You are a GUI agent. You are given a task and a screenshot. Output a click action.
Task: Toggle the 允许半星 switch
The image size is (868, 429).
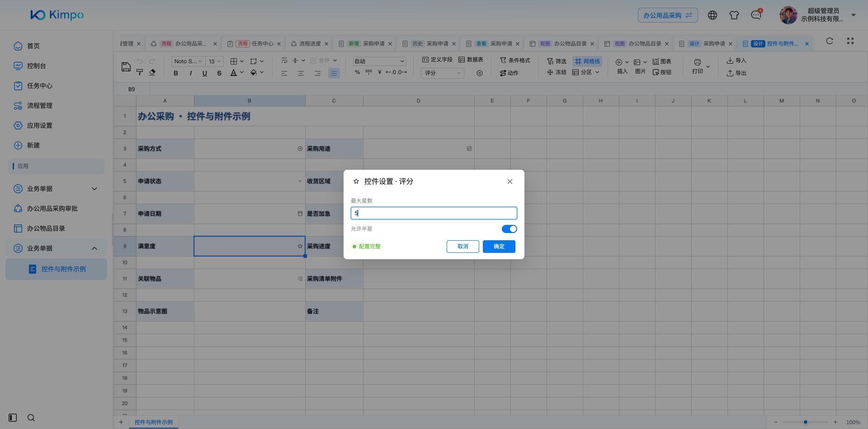(509, 229)
